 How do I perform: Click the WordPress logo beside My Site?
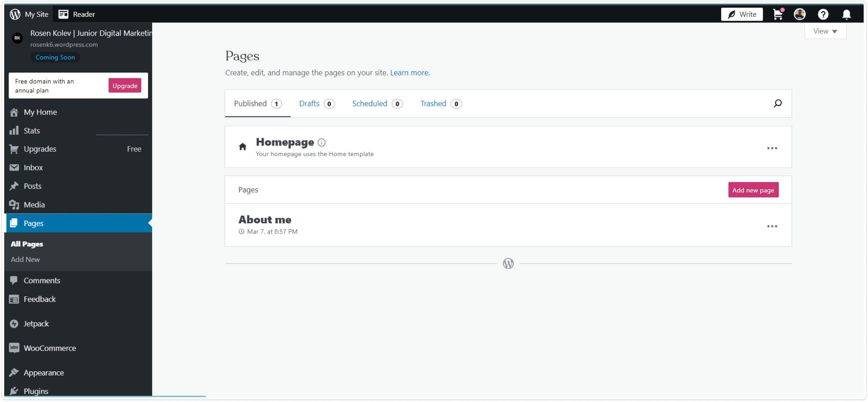[x=15, y=14]
